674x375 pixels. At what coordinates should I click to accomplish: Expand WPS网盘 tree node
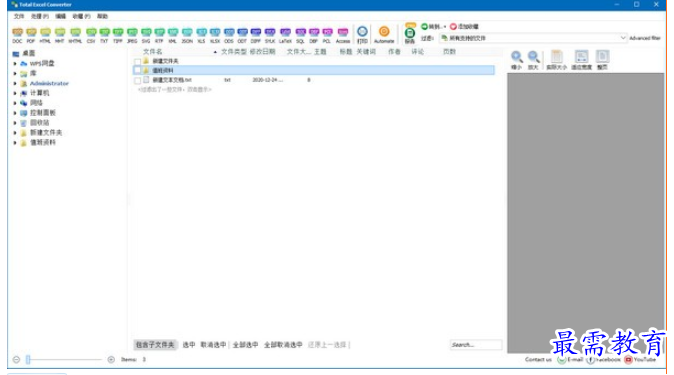coord(15,64)
